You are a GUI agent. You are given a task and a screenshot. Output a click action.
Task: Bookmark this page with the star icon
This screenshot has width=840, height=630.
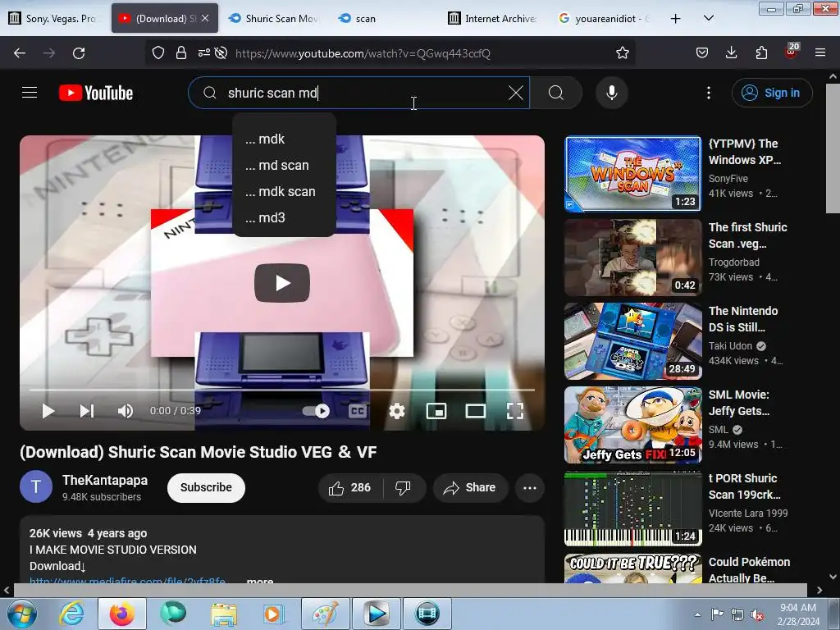click(622, 53)
